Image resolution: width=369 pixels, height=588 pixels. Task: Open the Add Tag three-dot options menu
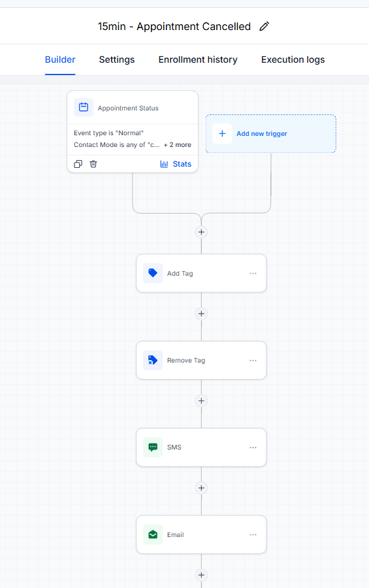pyautogui.click(x=253, y=273)
